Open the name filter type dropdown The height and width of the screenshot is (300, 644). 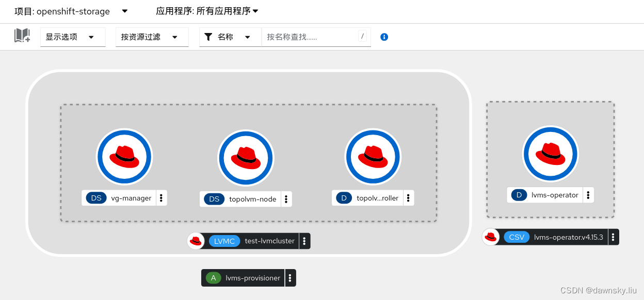pyautogui.click(x=230, y=37)
